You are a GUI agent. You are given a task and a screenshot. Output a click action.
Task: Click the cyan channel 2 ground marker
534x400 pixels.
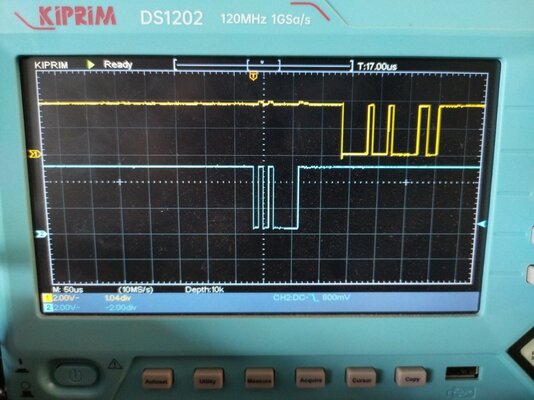pos(42,234)
